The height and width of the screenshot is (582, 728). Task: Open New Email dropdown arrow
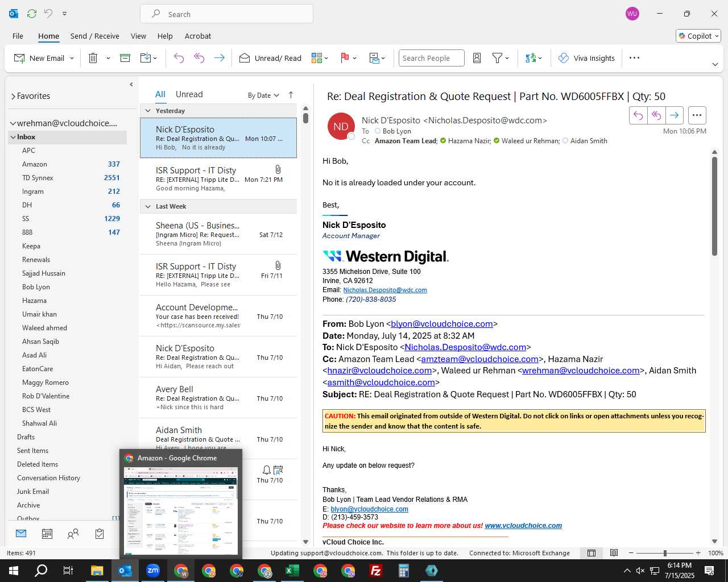(72, 58)
